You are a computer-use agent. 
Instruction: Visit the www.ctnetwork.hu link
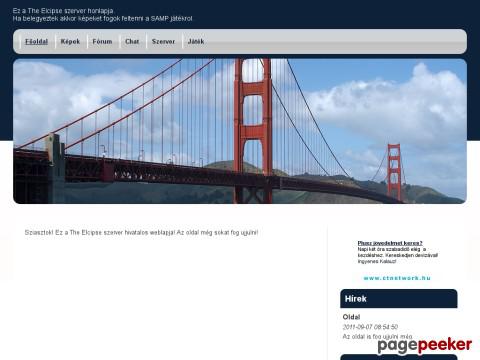click(397, 278)
